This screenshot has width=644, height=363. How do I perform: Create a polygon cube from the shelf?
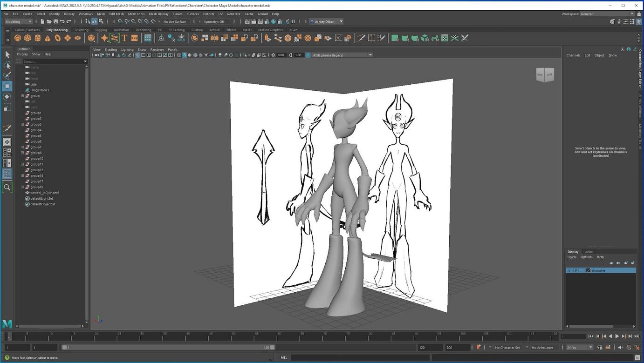27,38
